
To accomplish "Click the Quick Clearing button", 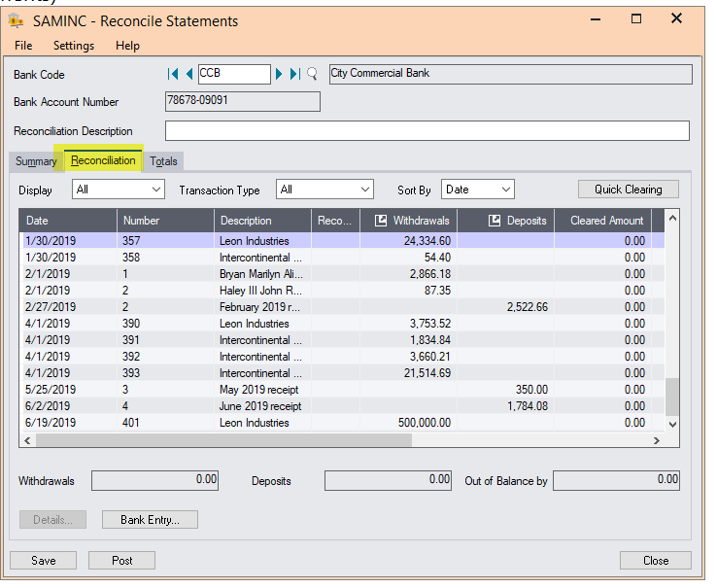I will (628, 190).
